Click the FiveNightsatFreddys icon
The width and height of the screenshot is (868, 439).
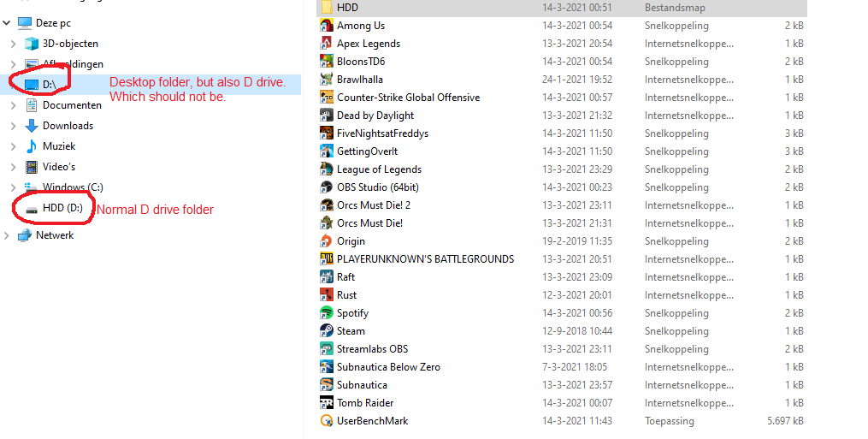[x=327, y=133]
